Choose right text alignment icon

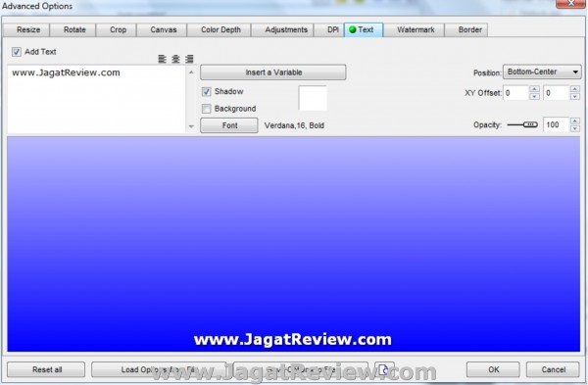pos(189,59)
